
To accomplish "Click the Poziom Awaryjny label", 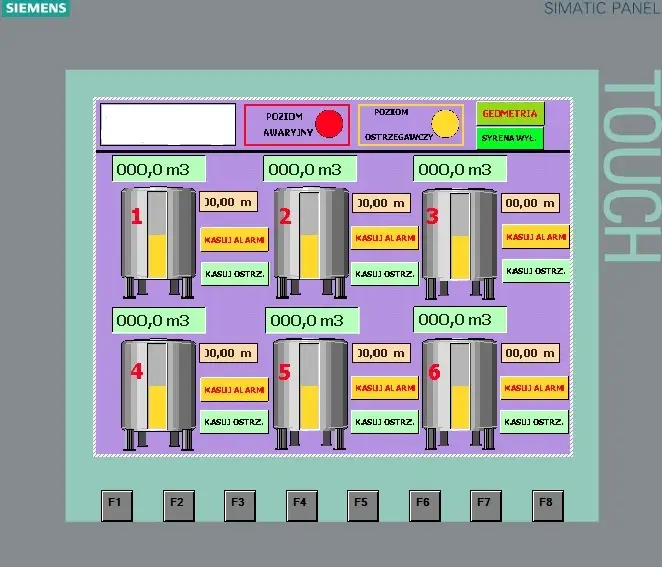I will click(288, 124).
